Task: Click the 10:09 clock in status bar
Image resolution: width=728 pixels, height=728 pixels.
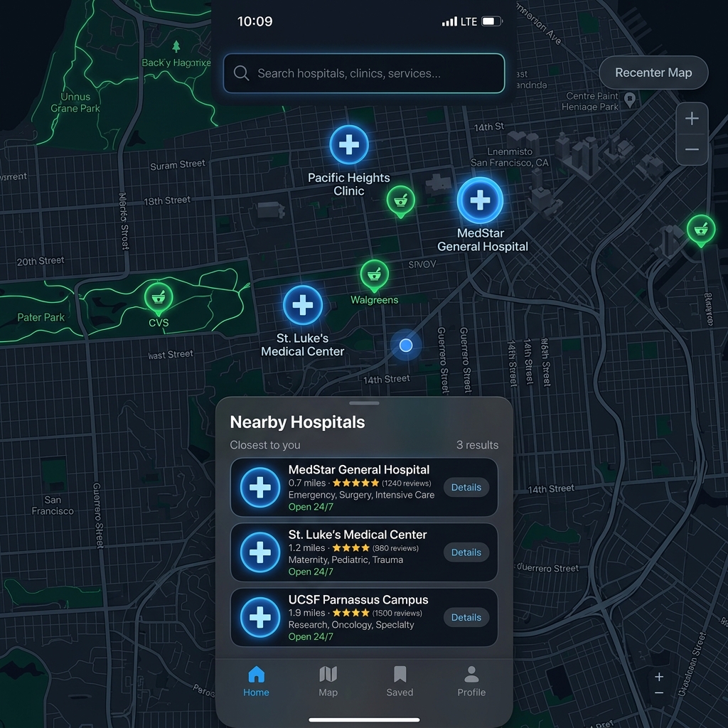Action: click(255, 21)
